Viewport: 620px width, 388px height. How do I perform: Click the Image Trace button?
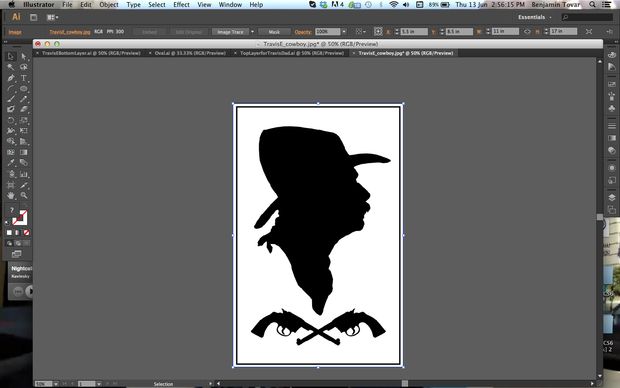(x=231, y=32)
